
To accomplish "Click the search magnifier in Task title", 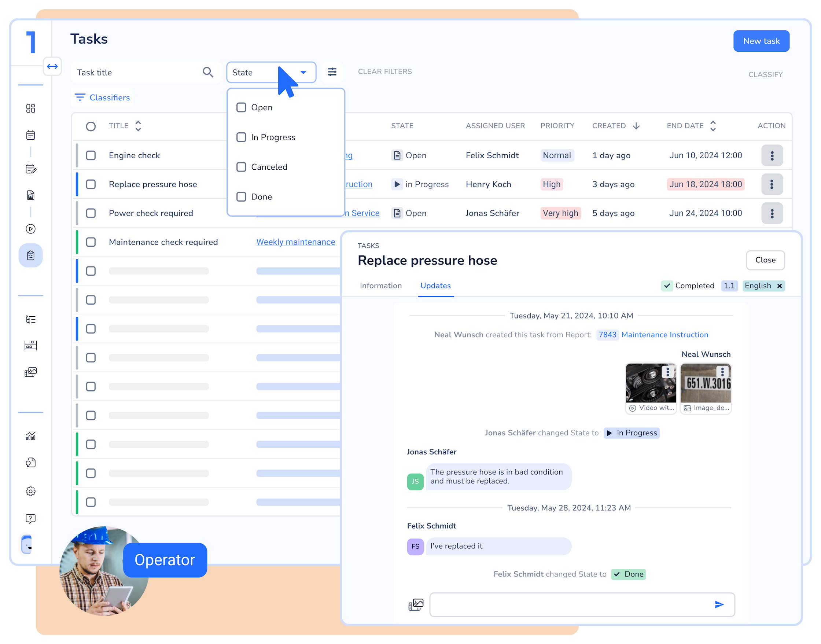I will 208,72.
